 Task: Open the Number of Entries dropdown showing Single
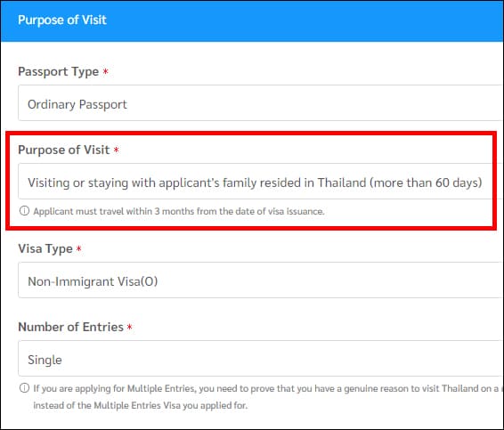(x=260, y=358)
